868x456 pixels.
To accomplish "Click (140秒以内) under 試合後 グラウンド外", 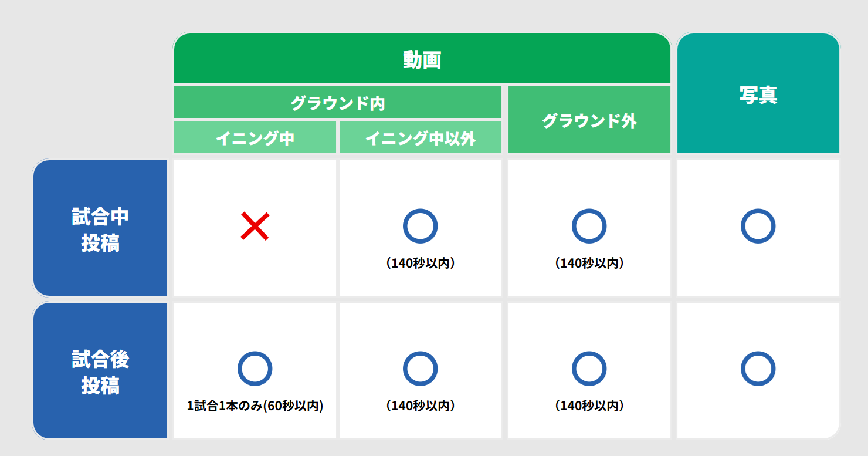I will click(589, 406).
